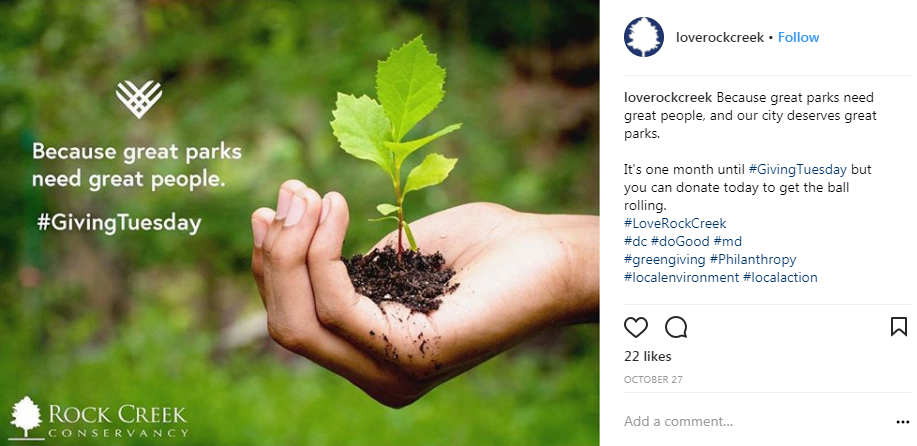This screenshot has height=446, width=917.
Task: Open the #localenvironment hashtag
Action: (681, 278)
